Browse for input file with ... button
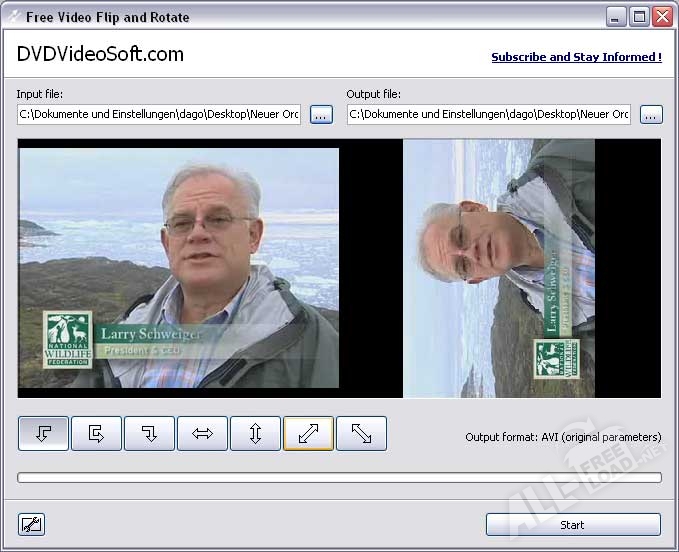 coord(321,115)
